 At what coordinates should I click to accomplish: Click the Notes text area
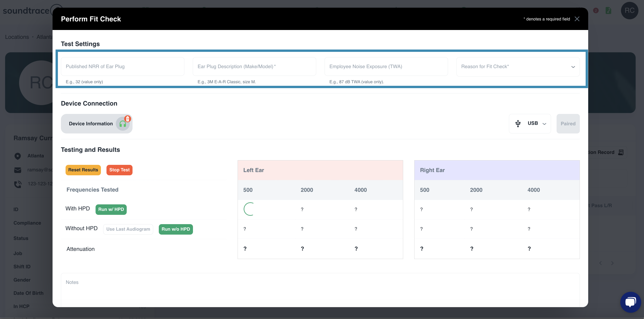pos(320,290)
